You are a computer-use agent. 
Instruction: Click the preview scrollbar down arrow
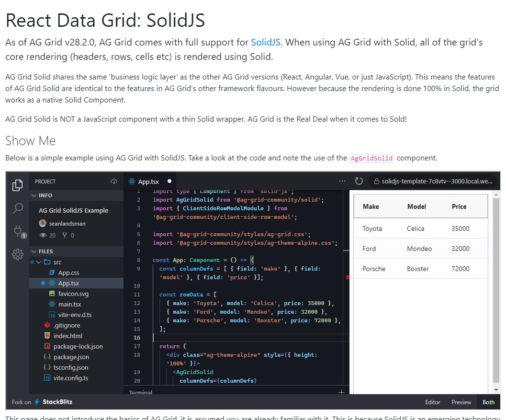[x=496, y=390]
